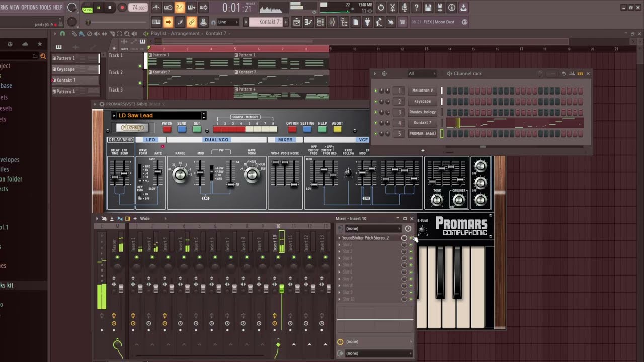Click the green GET button on Promars
Viewport: 644px width, 362px height.
click(197, 129)
